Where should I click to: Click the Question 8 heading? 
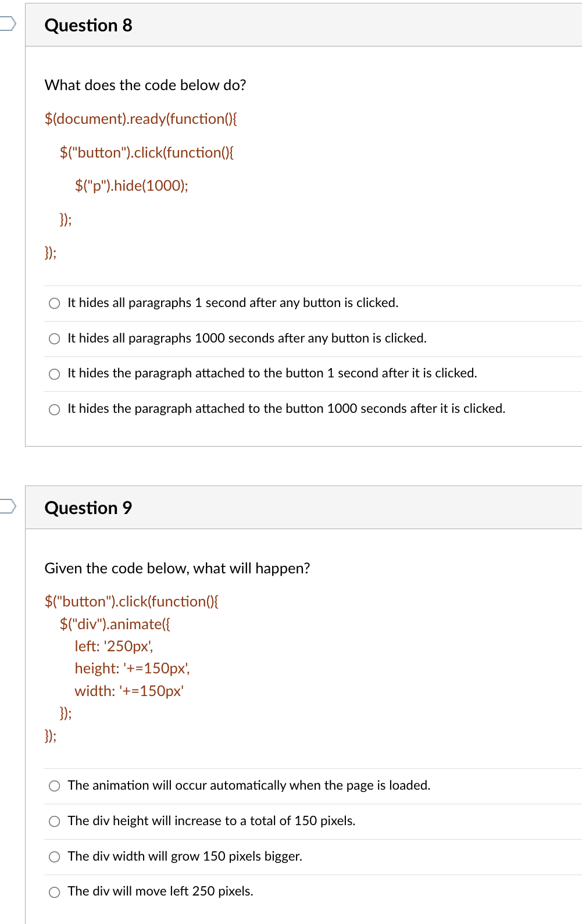coord(88,26)
